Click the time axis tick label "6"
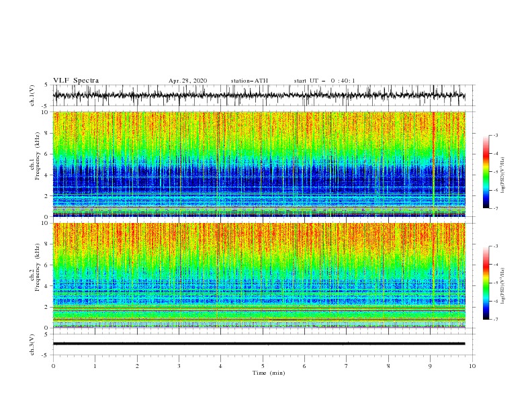Image resolution: width=532 pixels, height=411 pixels. point(304,366)
